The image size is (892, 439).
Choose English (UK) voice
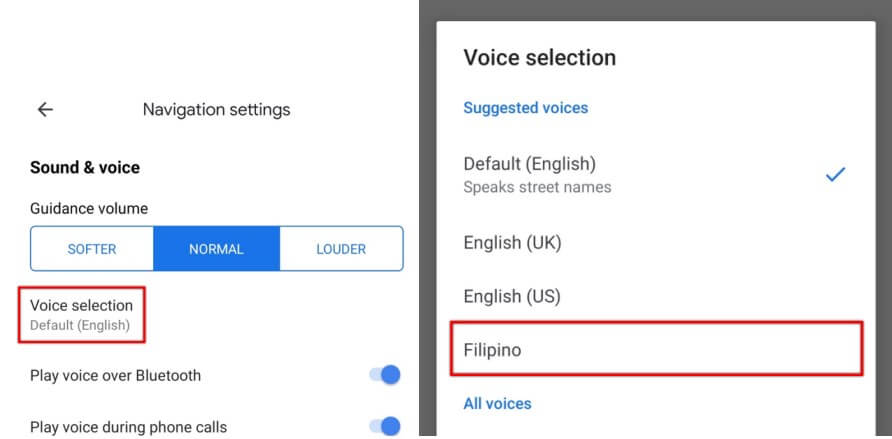pos(512,242)
